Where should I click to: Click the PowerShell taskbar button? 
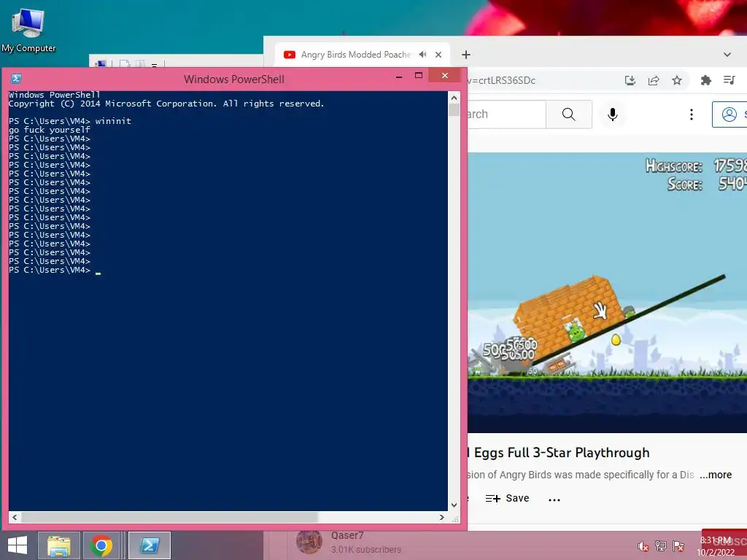pos(149,545)
